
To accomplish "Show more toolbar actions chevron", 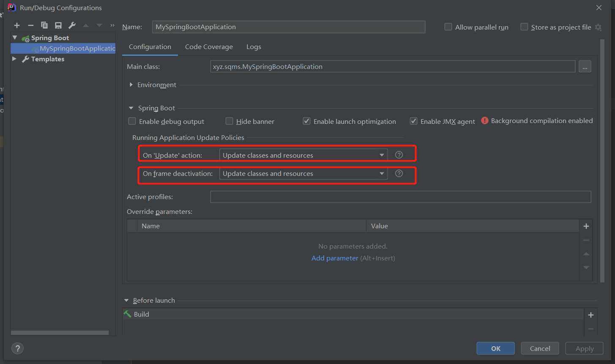I will click(112, 26).
